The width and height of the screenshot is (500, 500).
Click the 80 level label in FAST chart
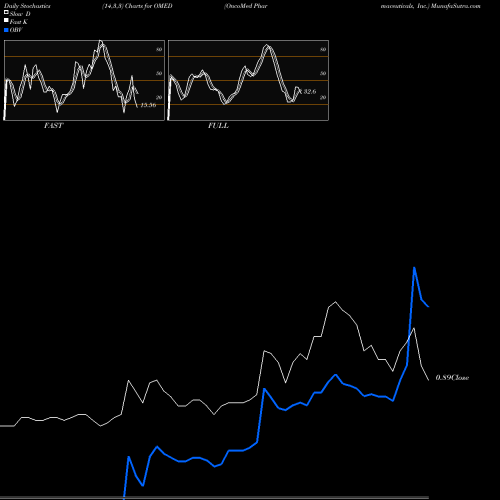(159, 49)
